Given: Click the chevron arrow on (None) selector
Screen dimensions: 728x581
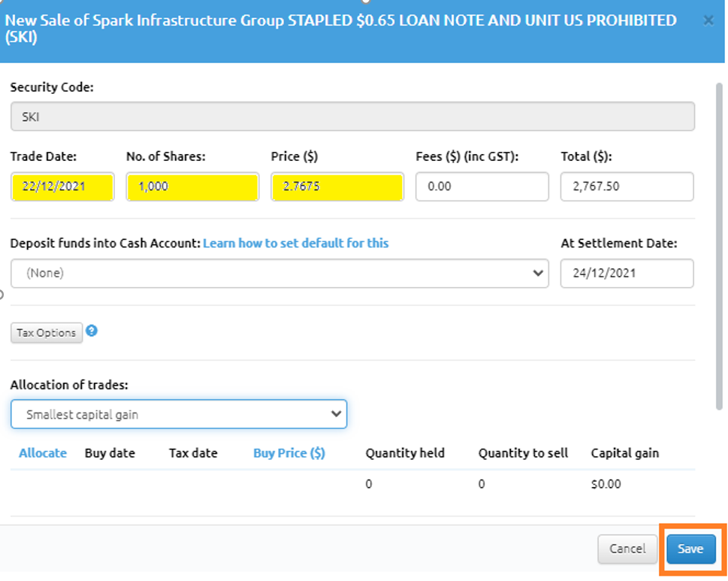Looking at the screenshot, I should [x=538, y=273].
